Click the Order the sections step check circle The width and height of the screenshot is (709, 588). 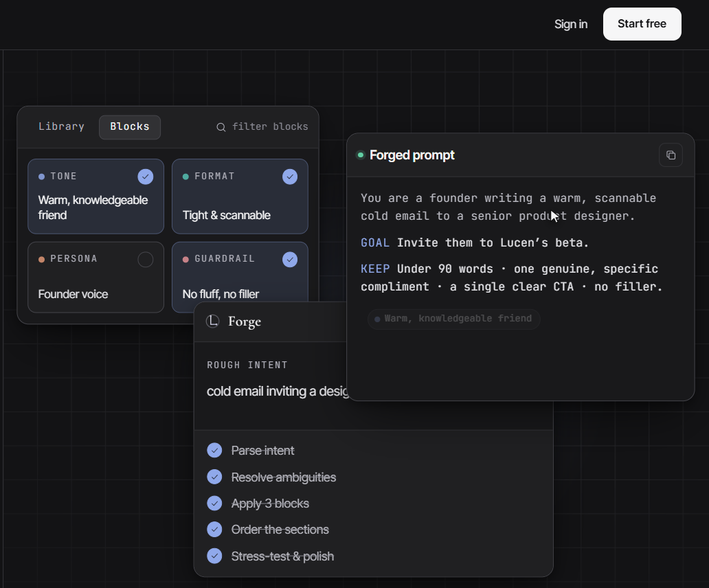tap(214, 529)
